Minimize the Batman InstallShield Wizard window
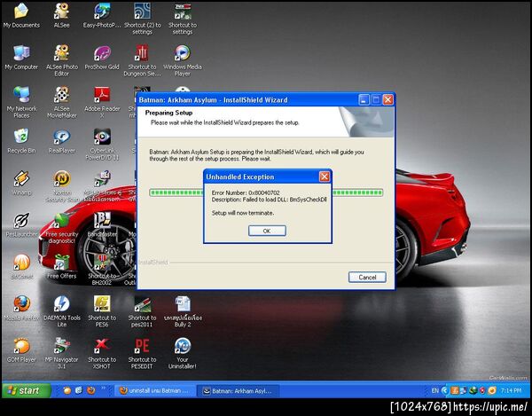Screen dimensions: 532x416 (364, 99)
